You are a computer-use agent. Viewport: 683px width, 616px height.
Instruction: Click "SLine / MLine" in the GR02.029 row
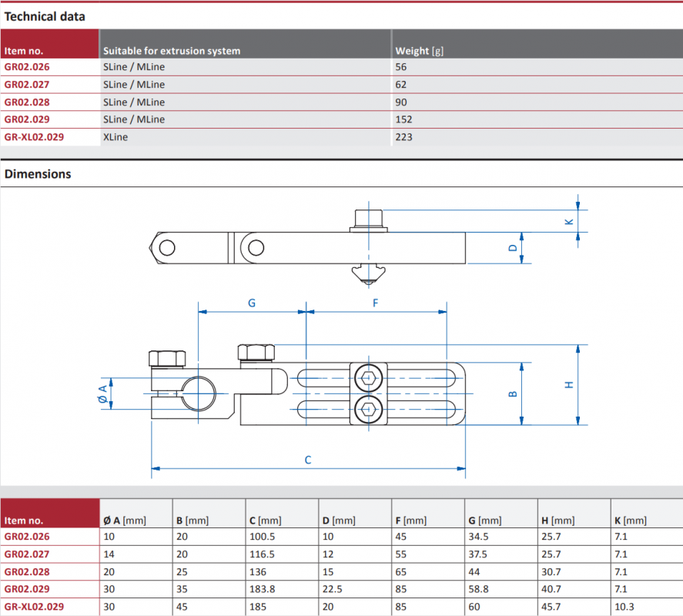134,119
